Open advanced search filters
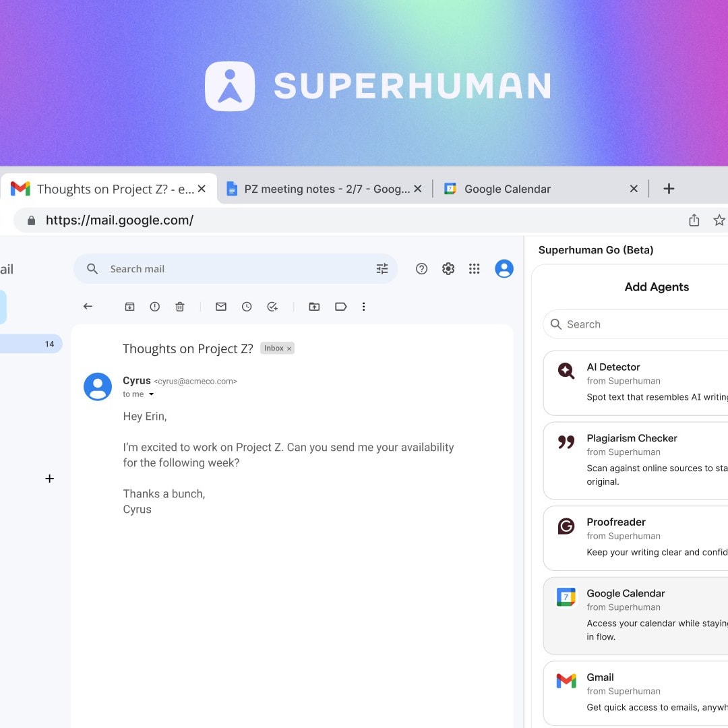The width and height of the screenshot is (728, 728). point(382,268)
